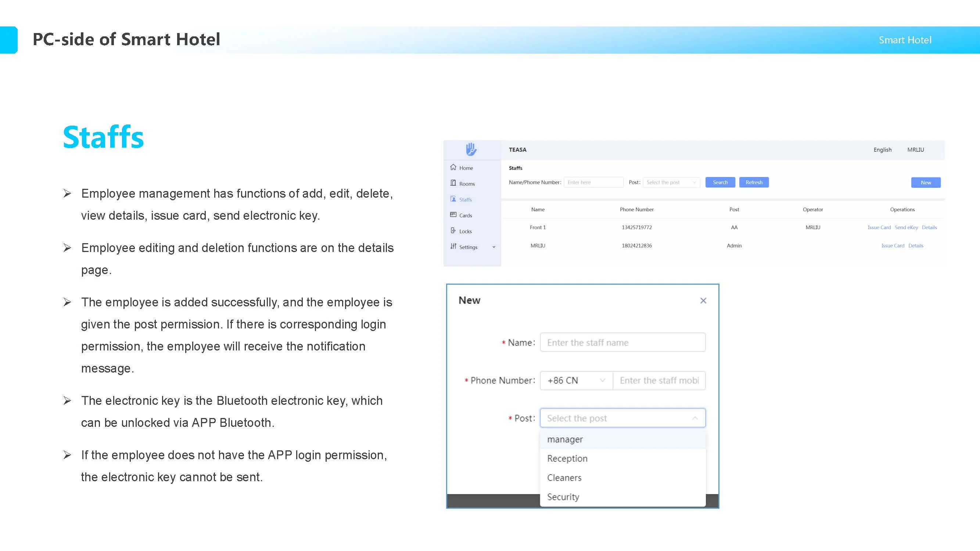Close the New dialog with X
Screen dimensions: 980x551
703,301
